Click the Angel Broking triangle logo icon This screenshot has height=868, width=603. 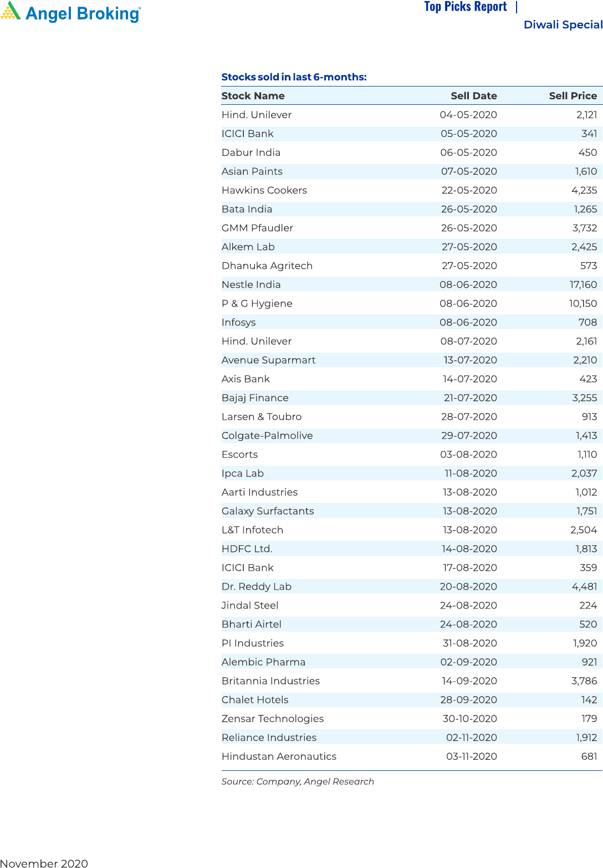tap(11, 11)
